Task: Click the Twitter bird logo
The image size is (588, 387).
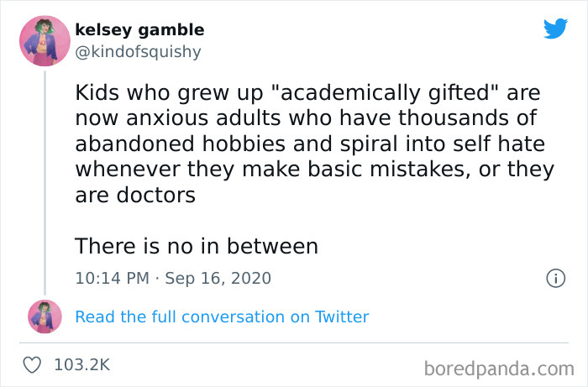Action: 555,29
